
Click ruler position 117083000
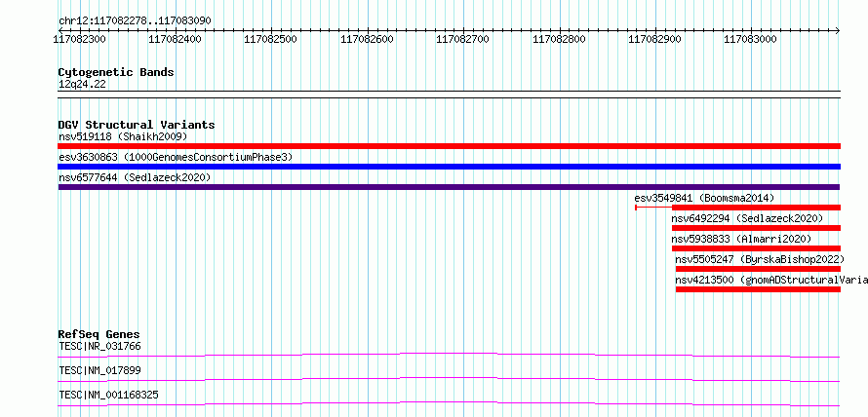point(752,39)
